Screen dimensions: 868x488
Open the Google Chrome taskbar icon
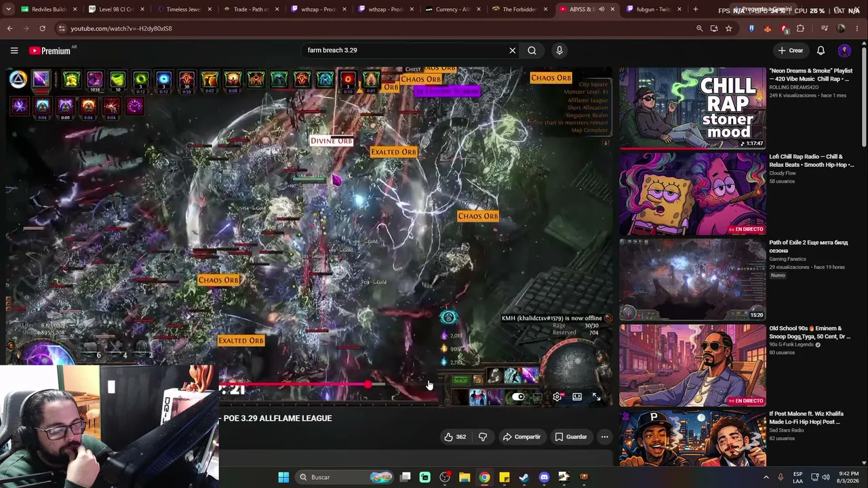coord(484,477)
